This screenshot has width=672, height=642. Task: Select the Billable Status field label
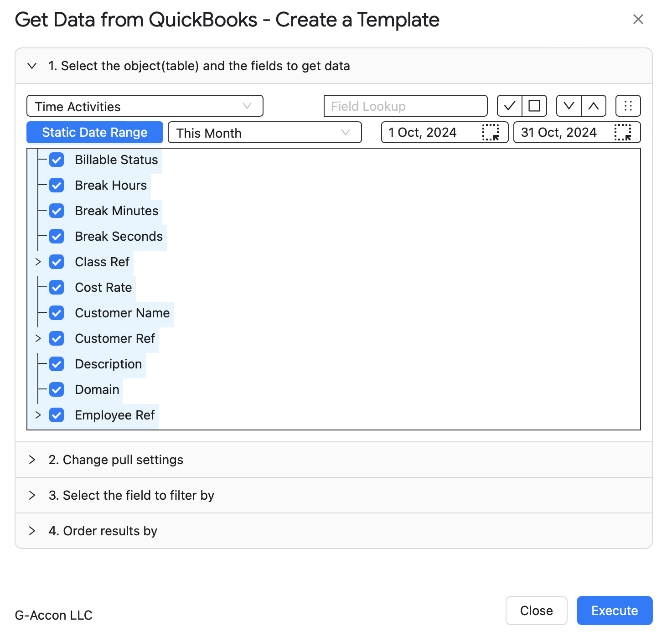116,160
